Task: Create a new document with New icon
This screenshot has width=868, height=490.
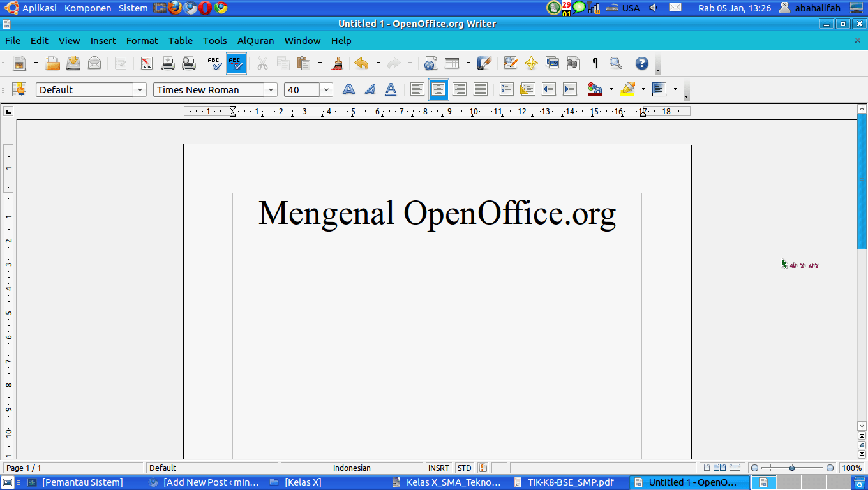Action: [x=20, y=63]
